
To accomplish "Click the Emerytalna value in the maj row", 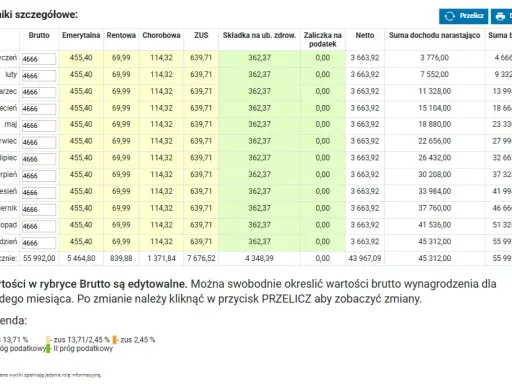I will coord(81,124).
